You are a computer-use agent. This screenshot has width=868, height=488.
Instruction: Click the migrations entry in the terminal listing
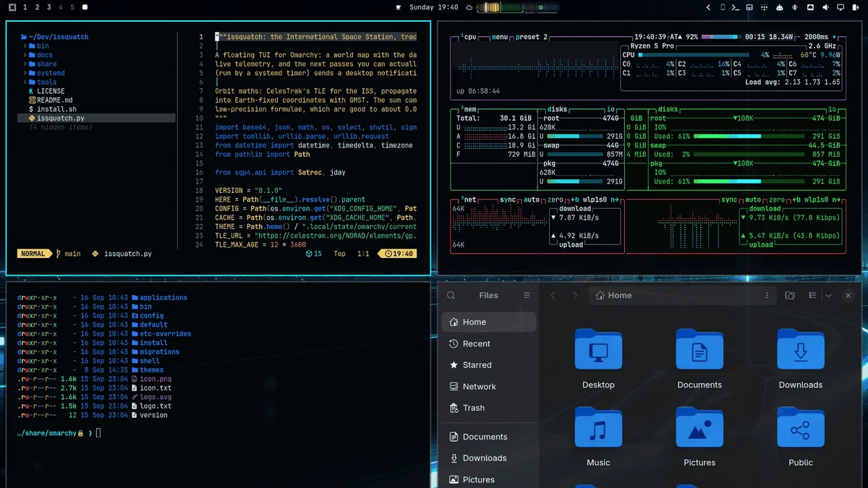[x=159, y=352]
